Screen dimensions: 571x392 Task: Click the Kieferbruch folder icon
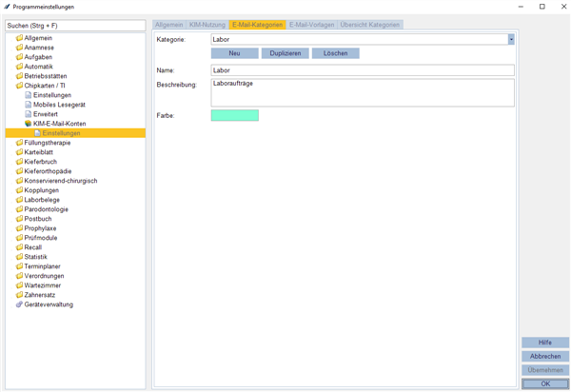(19, 161)
